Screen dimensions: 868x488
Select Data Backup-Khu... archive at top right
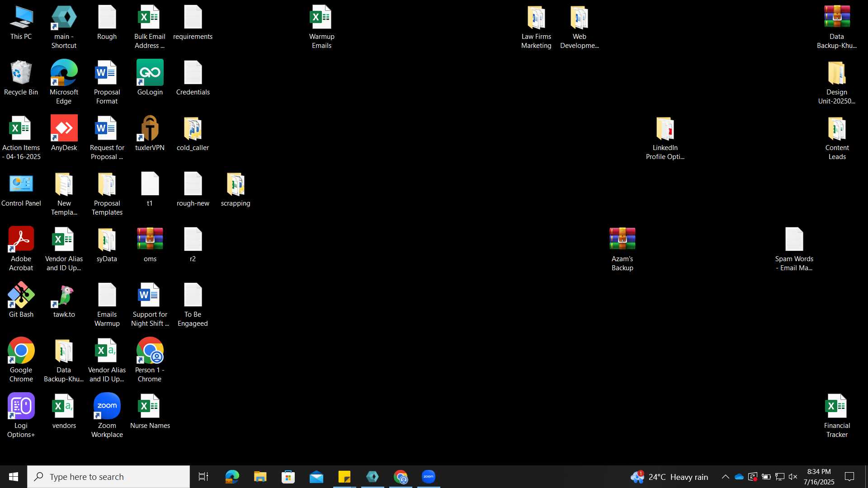pyautogui.click(x=837, y=27)
